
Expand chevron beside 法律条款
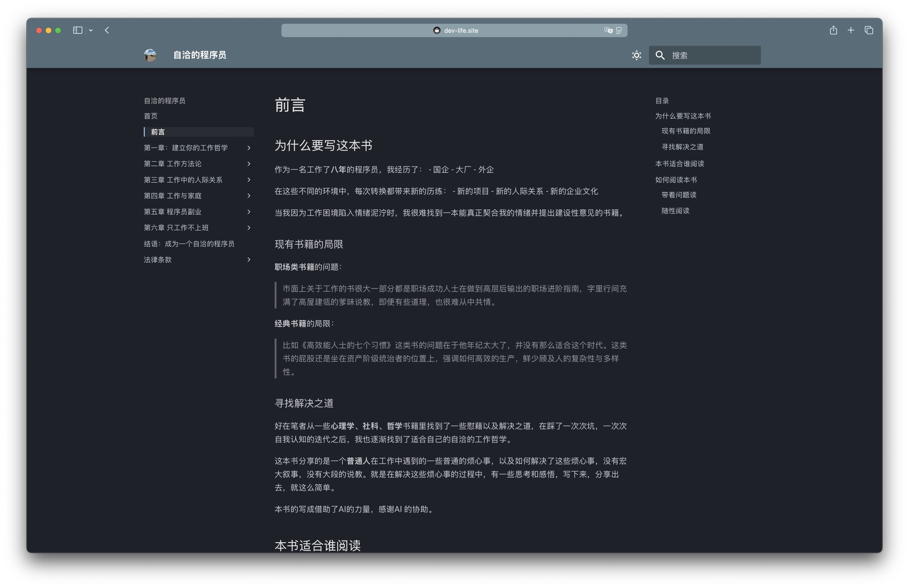pos(249,260)
